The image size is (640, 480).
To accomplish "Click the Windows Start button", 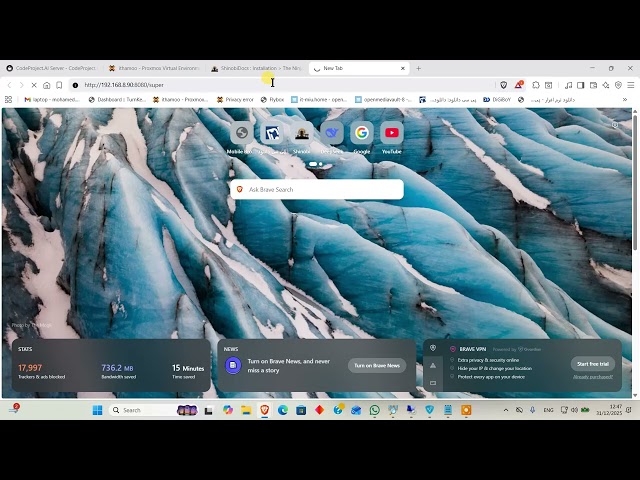I will 98,410.
